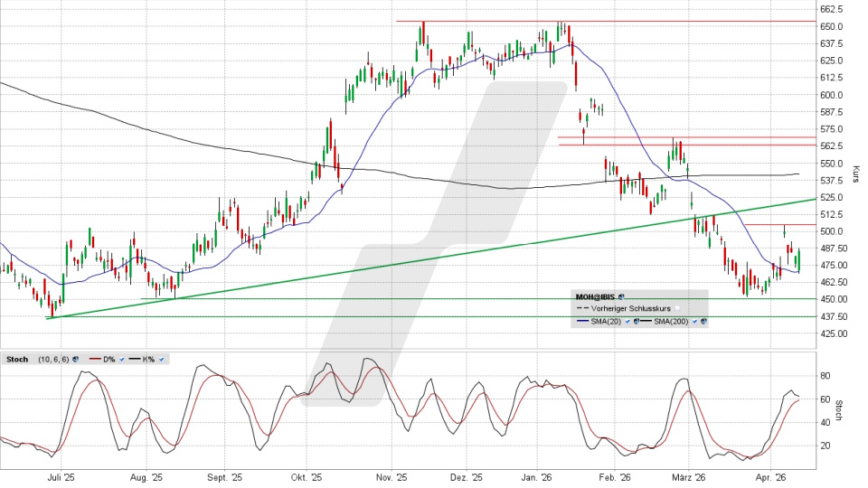Click the Kurs price axis label

pos(854,171)
